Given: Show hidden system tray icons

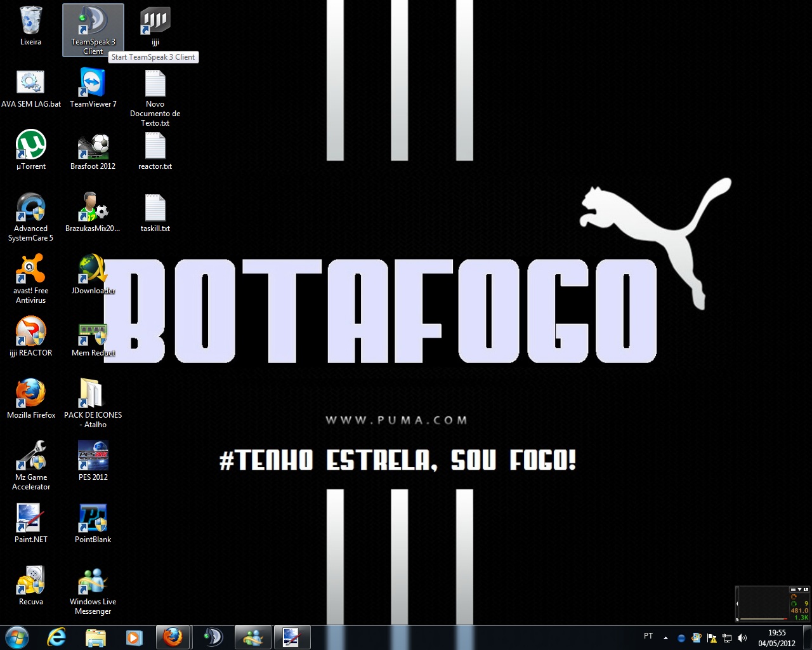Looking at the screenshot, I should [x=665, y=638].
